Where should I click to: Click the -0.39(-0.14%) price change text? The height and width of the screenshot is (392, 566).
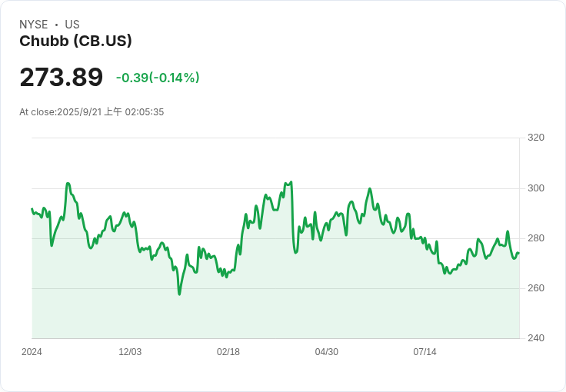(158, 78)
